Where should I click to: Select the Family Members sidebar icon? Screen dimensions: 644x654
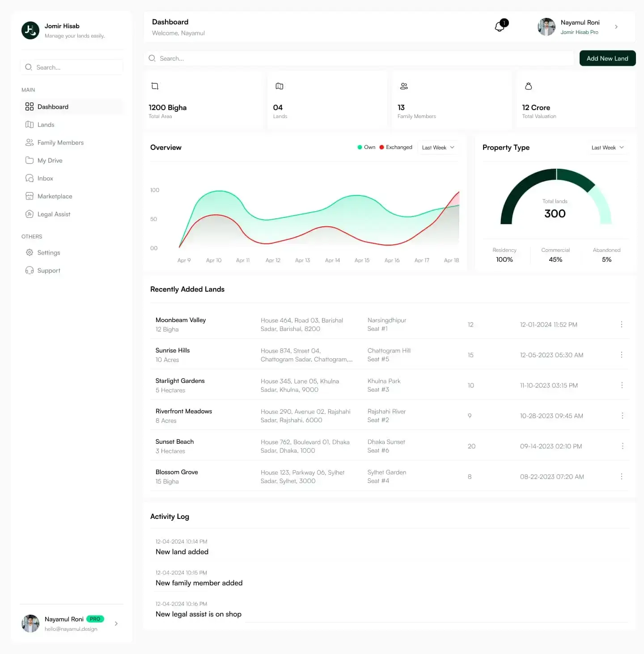tap(30, 142)
